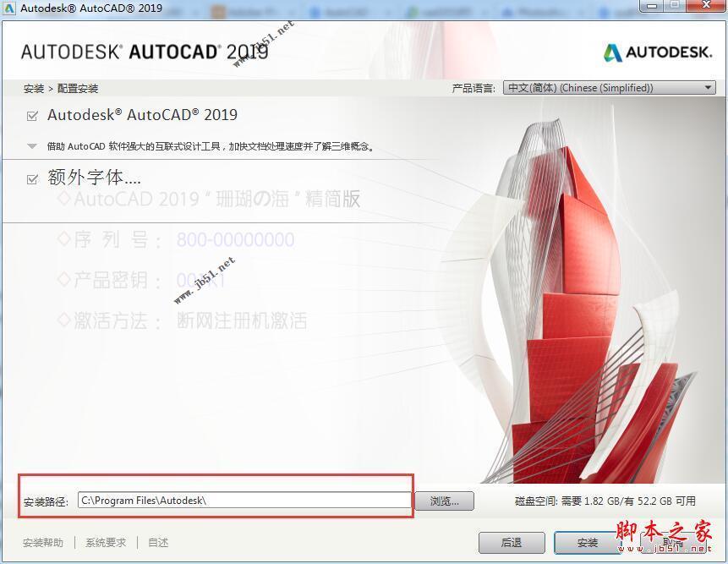Toggle the 额外字体 checkbox

pos(32,179)
